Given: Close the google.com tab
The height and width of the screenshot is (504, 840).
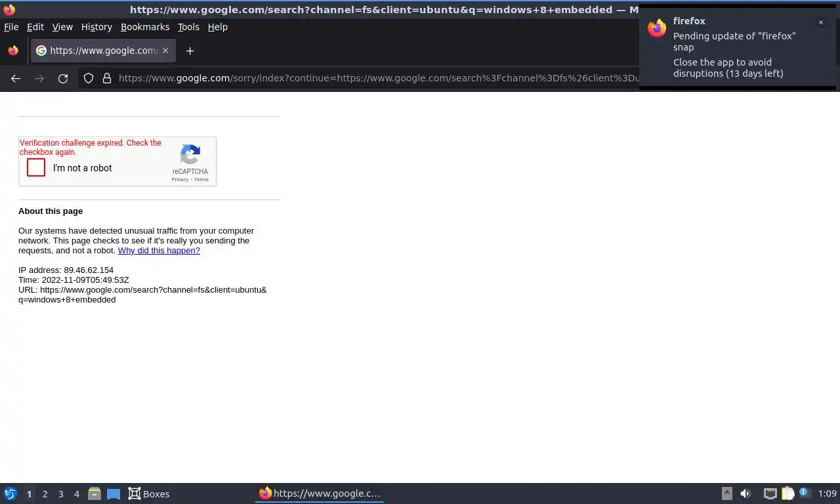Looking at the screenshot, I should click(165, 51).
